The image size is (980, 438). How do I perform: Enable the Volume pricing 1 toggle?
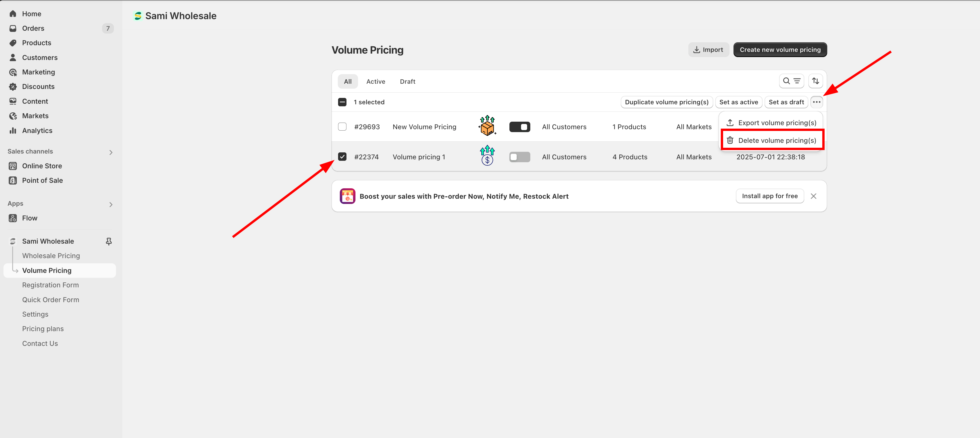point(519,157)
